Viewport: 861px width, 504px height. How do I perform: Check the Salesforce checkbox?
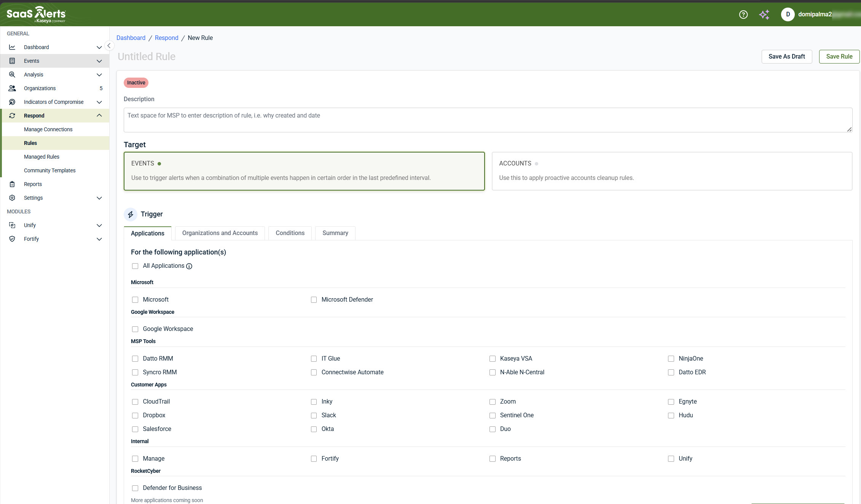point(135,429)
